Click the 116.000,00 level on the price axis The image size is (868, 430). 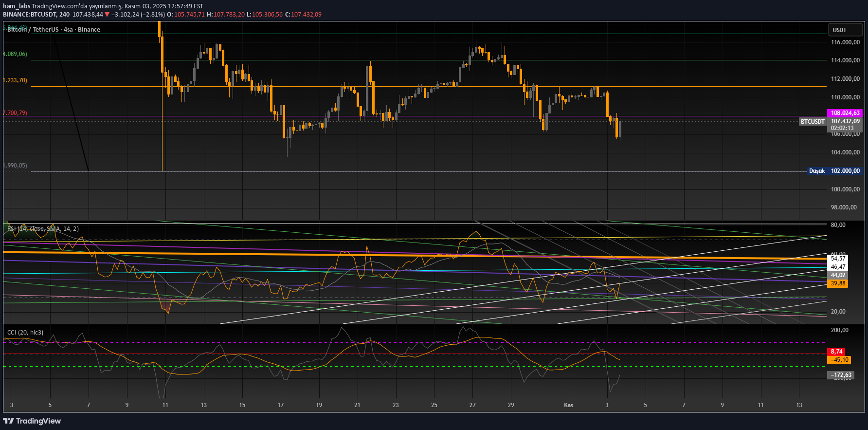845,42
